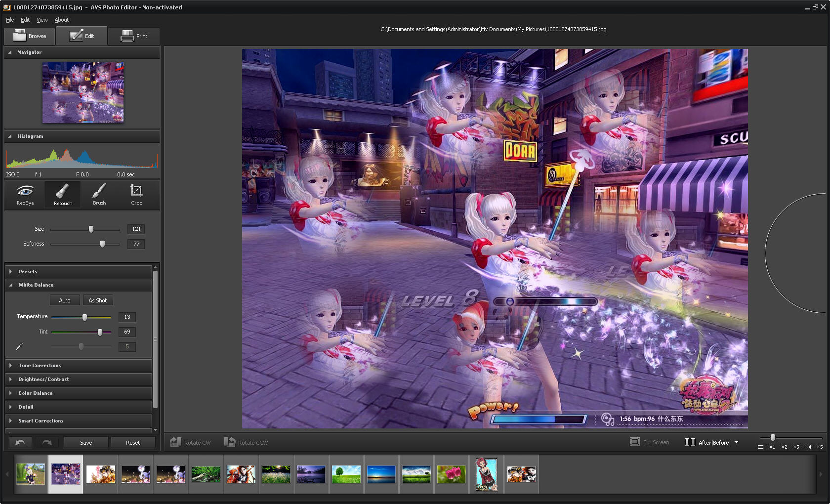Click the zoom level slider handle
This screenshot has width=830, height=504.
pyautogui.click(x=773, y=437)
